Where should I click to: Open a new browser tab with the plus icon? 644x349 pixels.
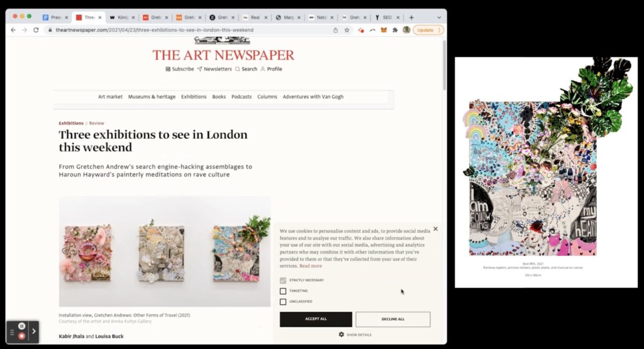click(412, 17)
